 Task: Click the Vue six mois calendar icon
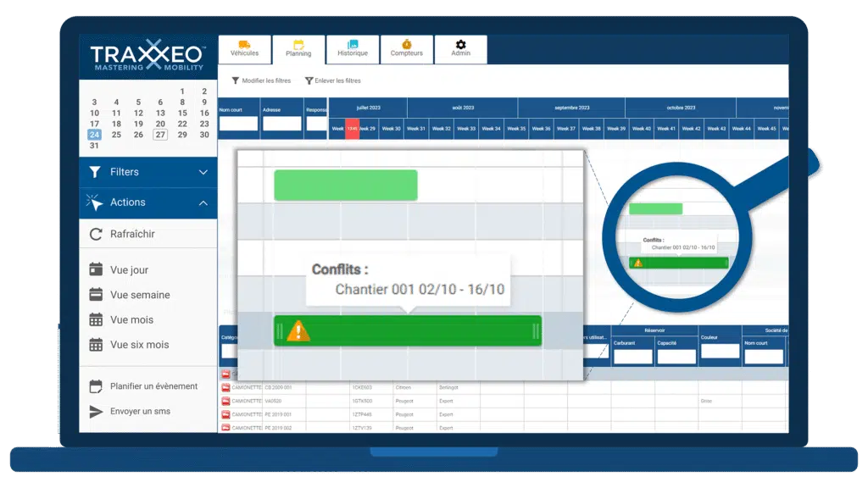96,344
